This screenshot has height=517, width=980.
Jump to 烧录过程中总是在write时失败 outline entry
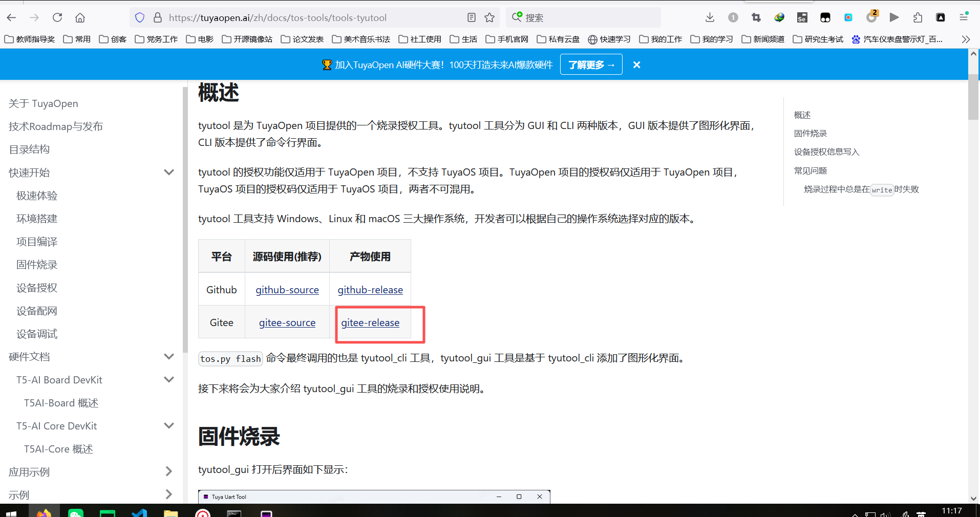[x=861, y=189]
